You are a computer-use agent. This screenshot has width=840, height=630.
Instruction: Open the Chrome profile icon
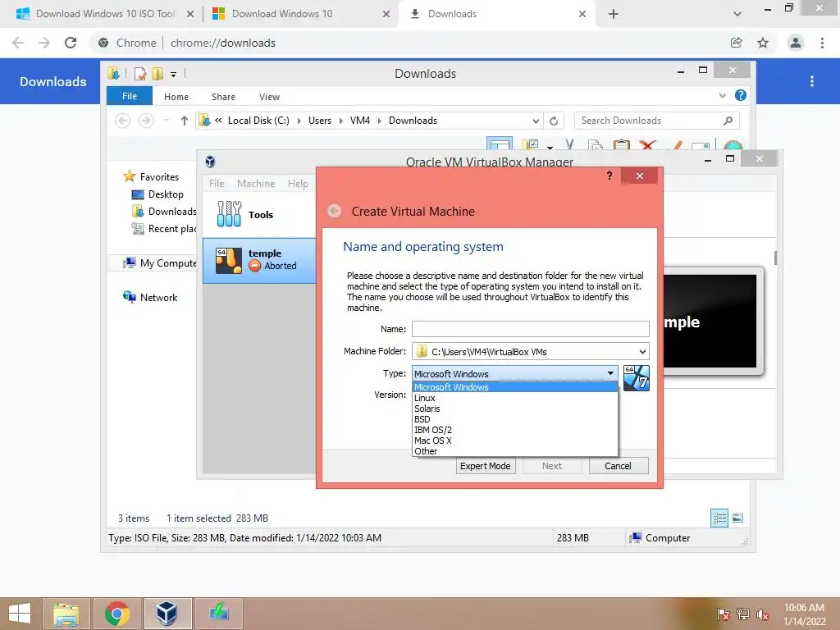(x=796, y=43)
